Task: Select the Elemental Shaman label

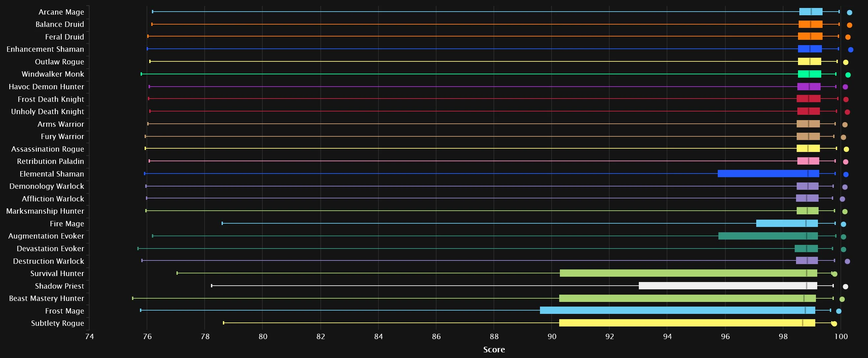Action: [x=52, y=174]
